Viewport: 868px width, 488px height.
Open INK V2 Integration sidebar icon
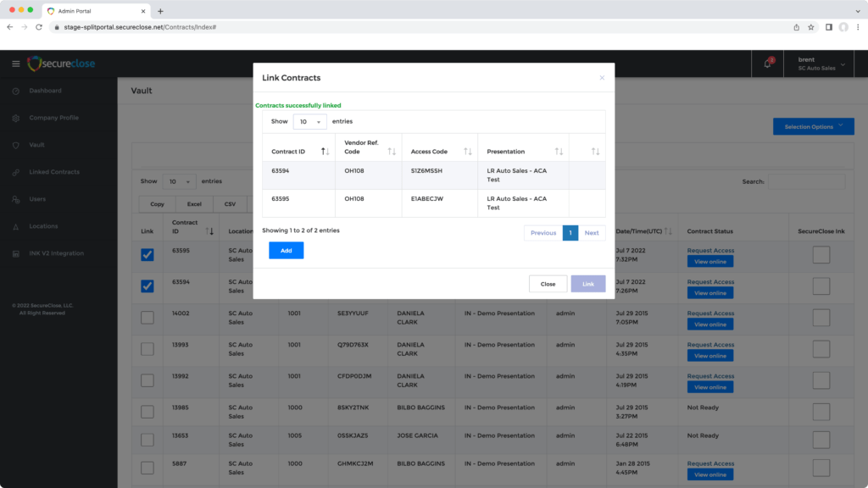[x=17, y=253]
